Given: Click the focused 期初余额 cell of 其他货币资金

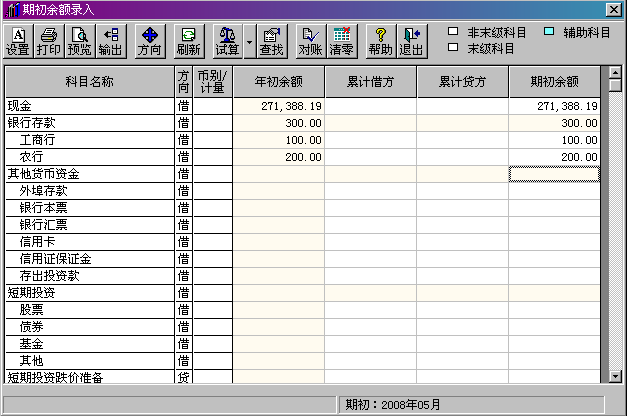Looking at the screenshot, I should click(555, 174).
